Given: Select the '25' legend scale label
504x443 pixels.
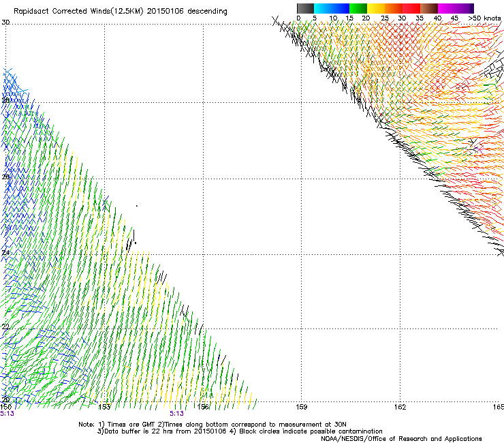Looking at the screenshot, I should [x=385, y=18].
